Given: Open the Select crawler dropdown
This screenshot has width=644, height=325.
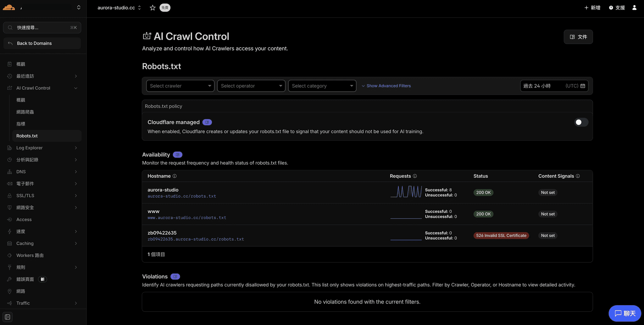Looking at the screenshot, I should 180,86.
